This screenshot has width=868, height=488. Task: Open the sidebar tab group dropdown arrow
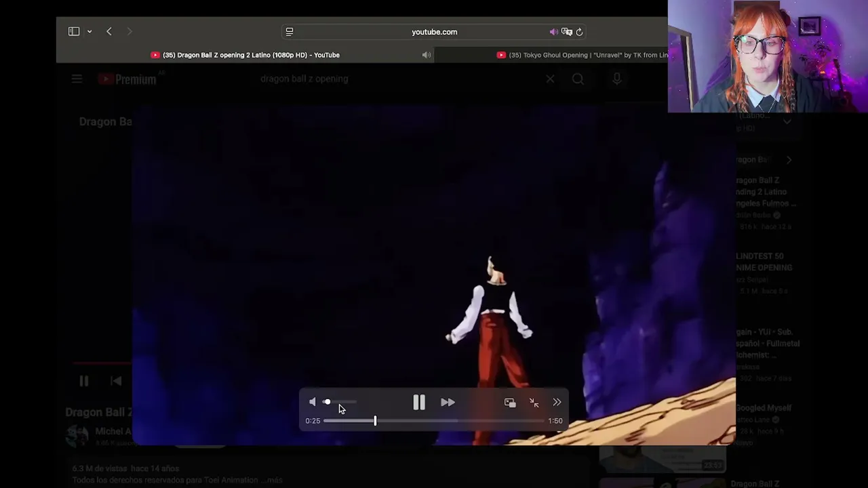point(89,32)
